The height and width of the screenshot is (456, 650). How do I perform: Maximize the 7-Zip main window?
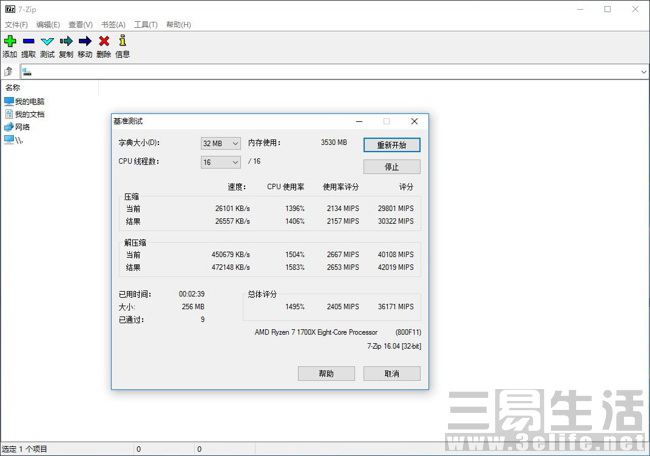608,9
